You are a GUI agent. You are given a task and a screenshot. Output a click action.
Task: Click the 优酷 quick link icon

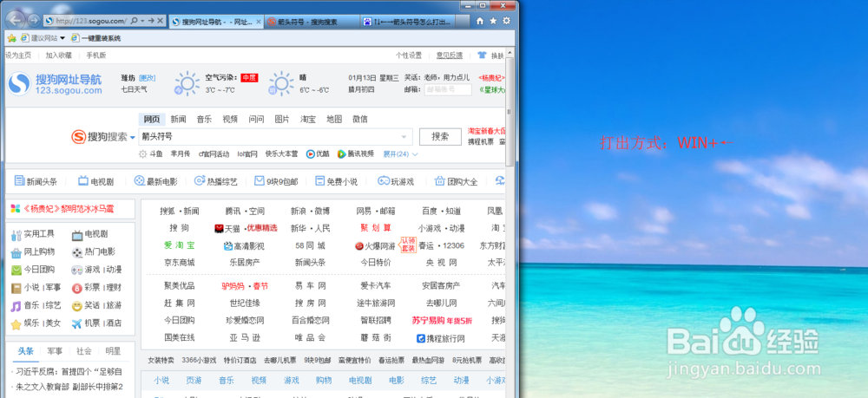(311, 154)
